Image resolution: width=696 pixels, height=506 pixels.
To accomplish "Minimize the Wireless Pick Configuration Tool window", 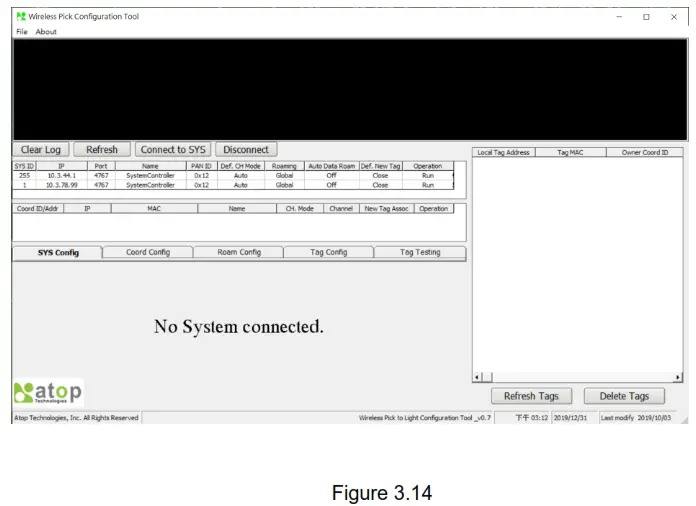I will [x=619, y=17].
